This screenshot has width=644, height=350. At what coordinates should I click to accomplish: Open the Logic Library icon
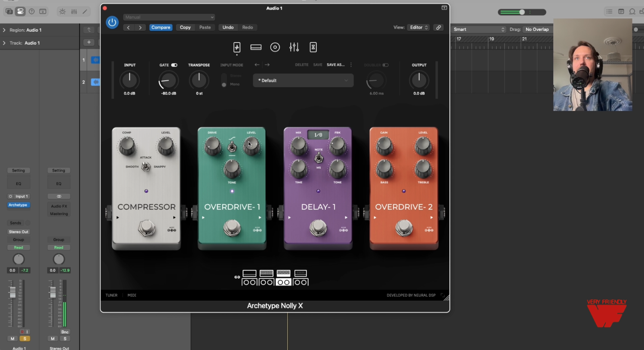coord(9,12)
